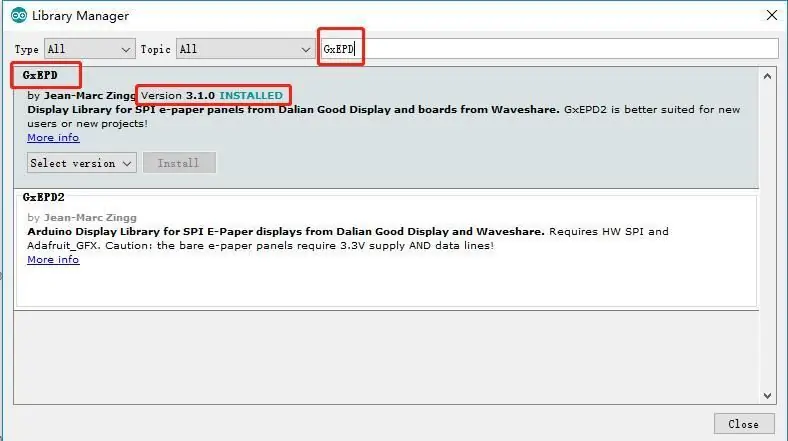The image size is (788, 441).
Task: Close the Library Manager window with X
Action: pyautogui.click(x=772, y=16)
